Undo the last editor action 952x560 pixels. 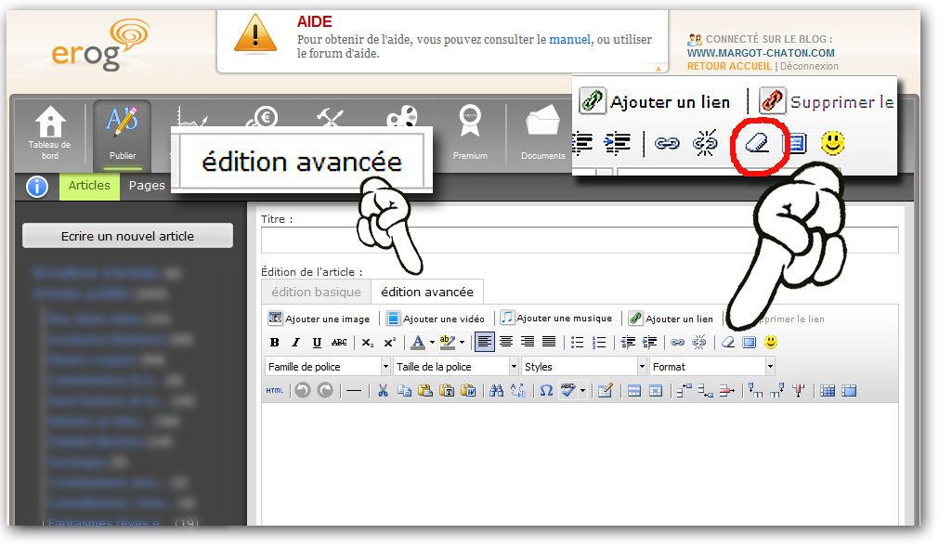tap(303, 391)
